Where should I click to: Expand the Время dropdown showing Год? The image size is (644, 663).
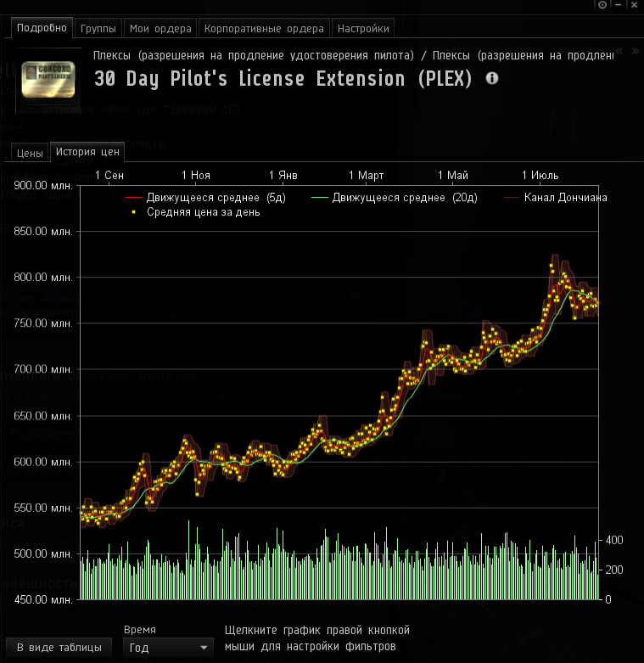point(168,648)
